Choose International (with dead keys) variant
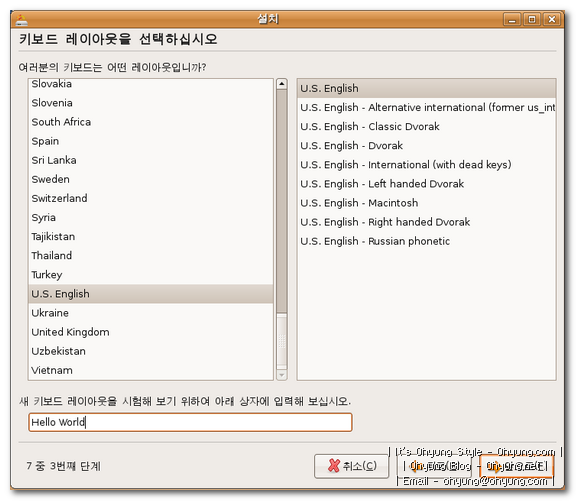This screenshot has height=501, width=576. (426, 165)
